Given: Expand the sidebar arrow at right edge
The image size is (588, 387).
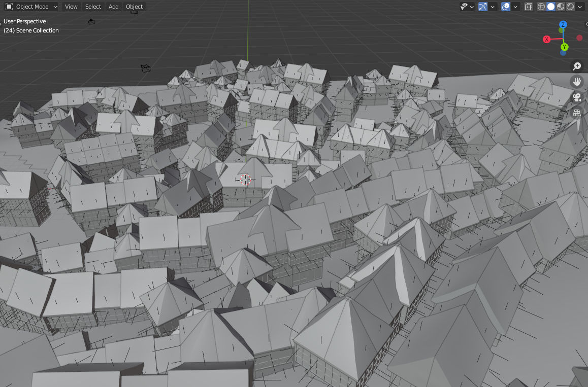Looking at the screenshot, I should [x=586, y=24].
